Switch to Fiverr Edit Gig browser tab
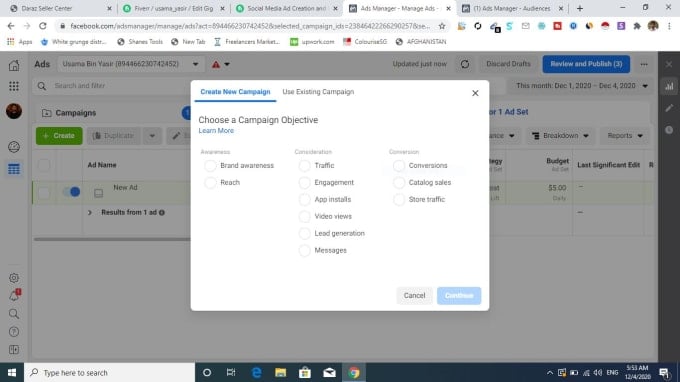Viewport: 680px width, 382px height. coord(173,9)
